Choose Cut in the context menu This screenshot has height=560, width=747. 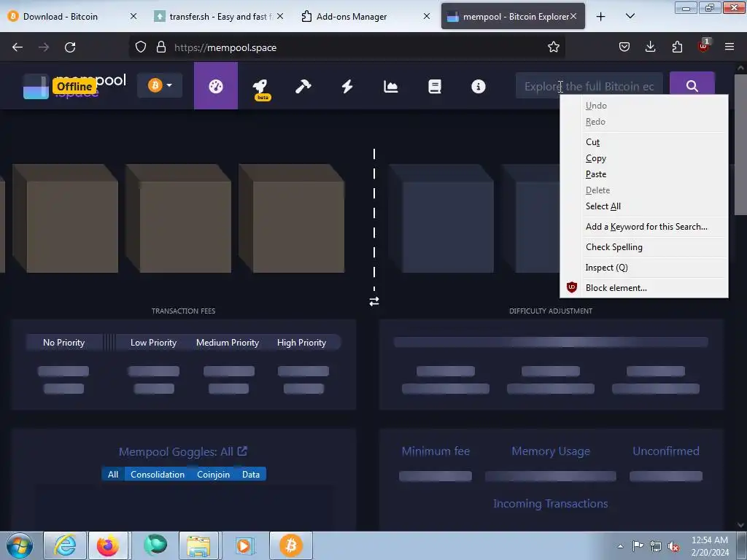click(644, 142)
